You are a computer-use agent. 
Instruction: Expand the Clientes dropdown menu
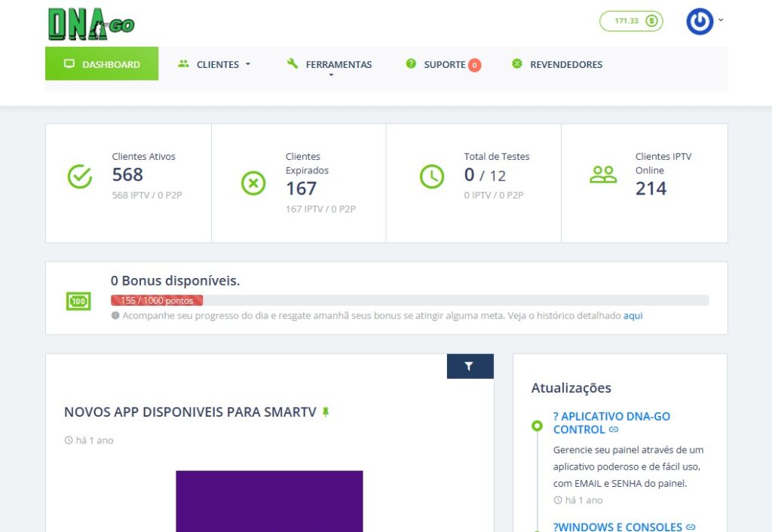pyautogui.click(x=215, y=65)
